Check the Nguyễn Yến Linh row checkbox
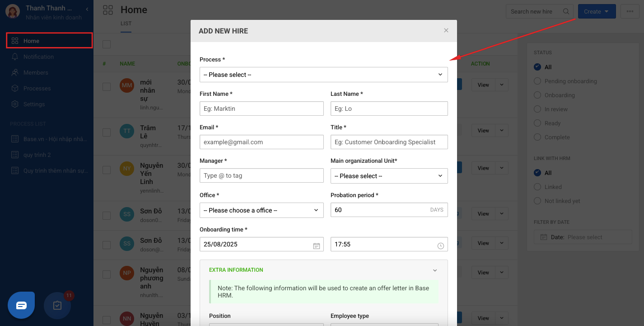The width and height of the screenshot is (644, 326). point(107,170)
